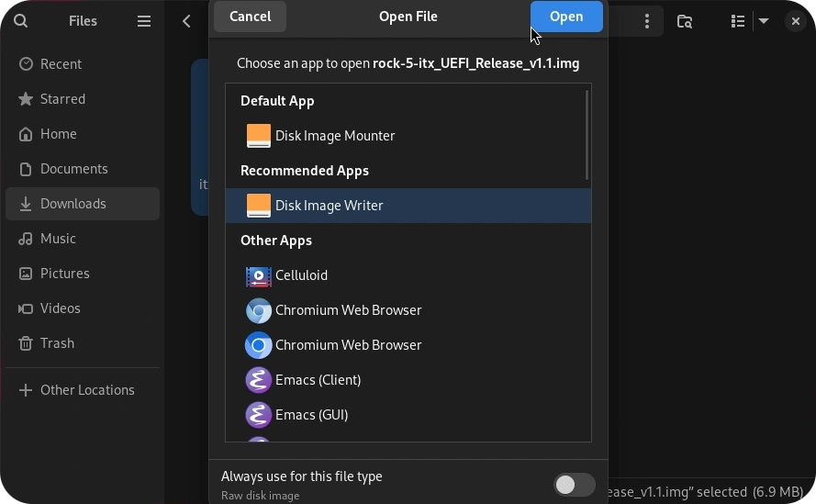Select the second Chromium Web Browser entry
This screenshot has width=816, height=504.
pos(408,345)
